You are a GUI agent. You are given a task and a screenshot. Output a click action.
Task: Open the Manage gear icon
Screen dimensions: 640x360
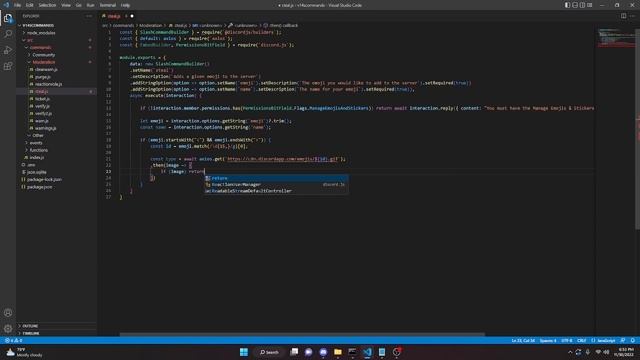[8, 329]
